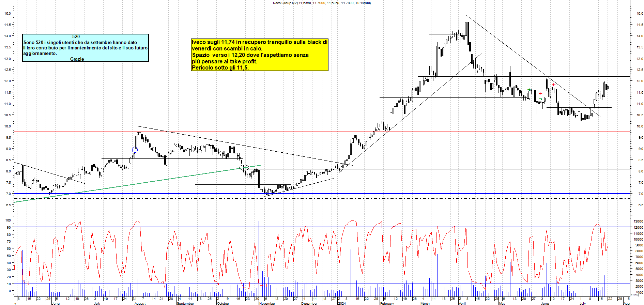This screenshot has height=305, width=644.
Task: Click the "Grazie" text in cyan box
Action: (x=77, y=59)
